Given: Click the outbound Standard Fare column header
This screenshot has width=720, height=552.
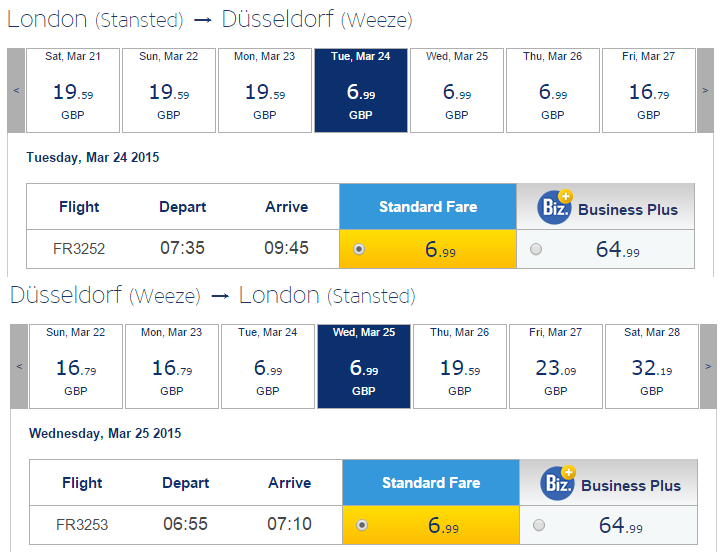Looking at the screenshot, I should click(x=428, y=207).
